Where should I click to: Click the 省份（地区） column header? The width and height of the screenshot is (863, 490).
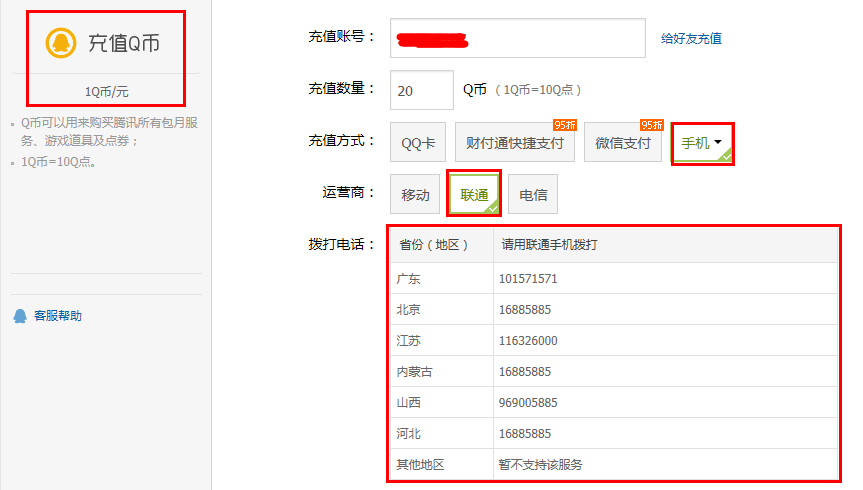point(441,245)
